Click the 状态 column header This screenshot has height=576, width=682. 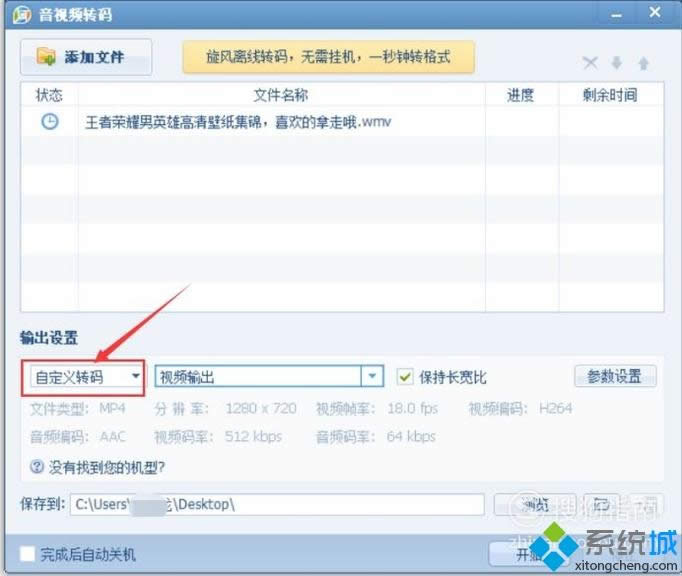[49, 95]
